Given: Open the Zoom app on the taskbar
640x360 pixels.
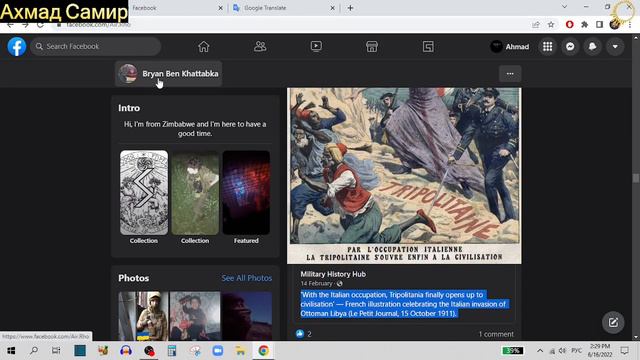Looking at the screenshot, I should coord(218,351).
